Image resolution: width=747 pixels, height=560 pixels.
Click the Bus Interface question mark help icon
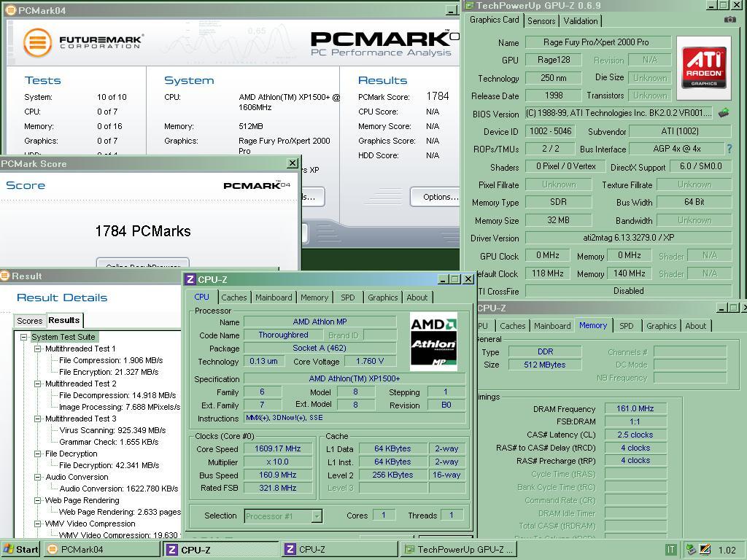tap(729, 149)
